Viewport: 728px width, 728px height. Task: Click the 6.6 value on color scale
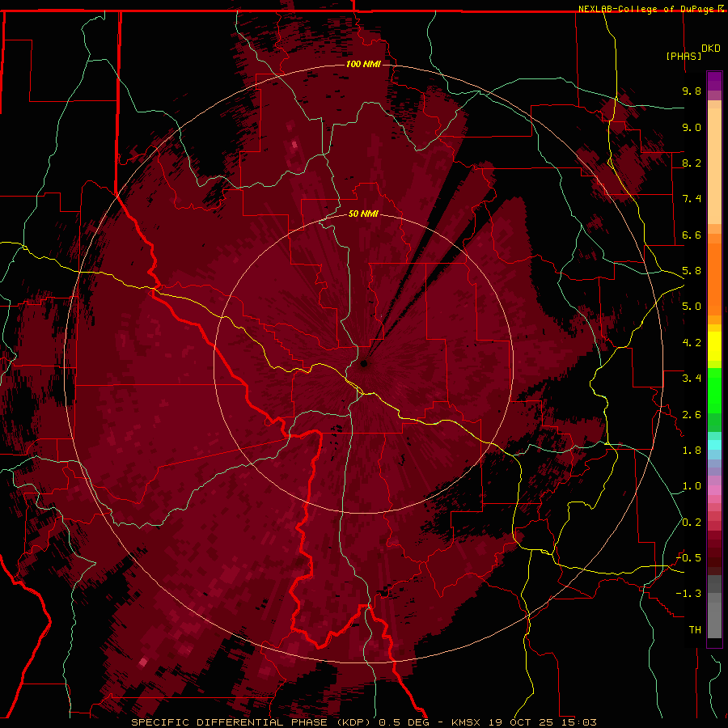692,235
